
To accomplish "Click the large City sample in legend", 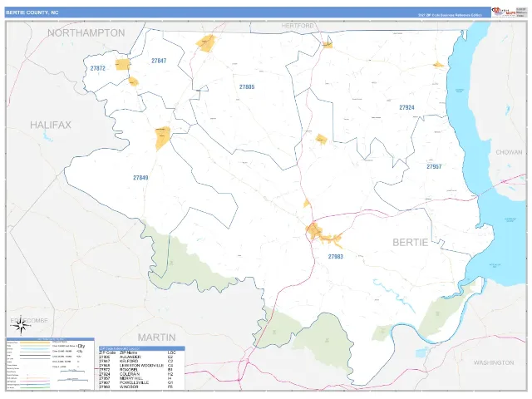I will tap(81, 346).
